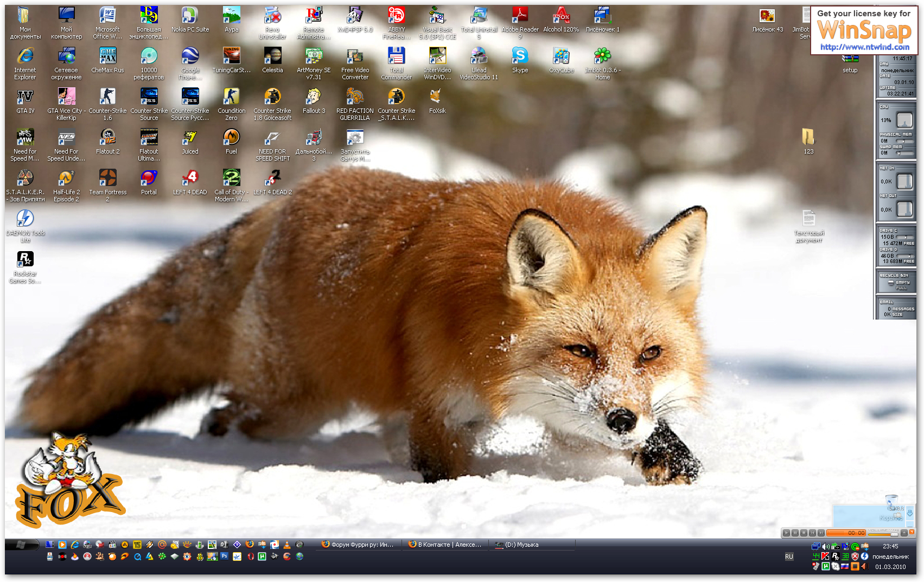The width and height of the screenshot is (924, 582).
Task: Skip to next track in mini player
Action: click(821, 533)
